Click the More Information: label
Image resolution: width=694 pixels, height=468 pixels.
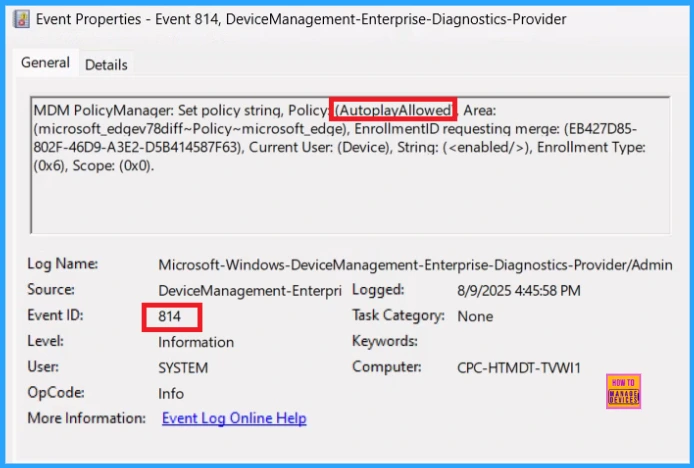click(86, 418)
